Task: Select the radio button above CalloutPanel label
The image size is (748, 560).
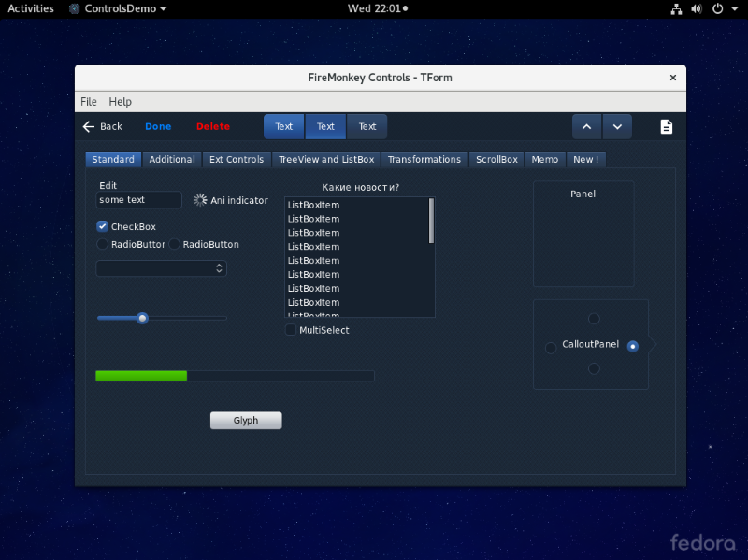Action: pos(594,319)
